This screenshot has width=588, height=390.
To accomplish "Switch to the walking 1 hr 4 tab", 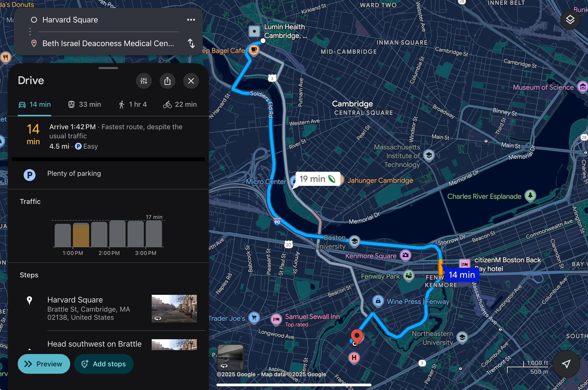I will click(132, 105).
